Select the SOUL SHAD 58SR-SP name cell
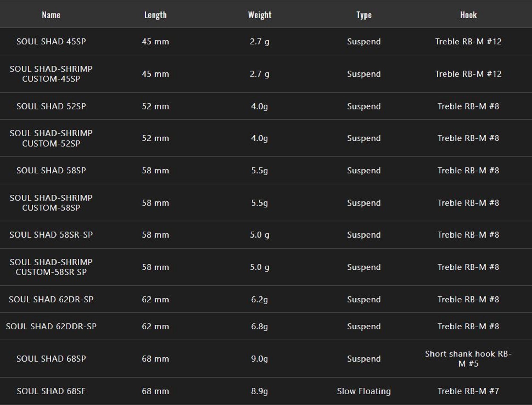Viewport: 532px width, 405px height. coord(51,235)
